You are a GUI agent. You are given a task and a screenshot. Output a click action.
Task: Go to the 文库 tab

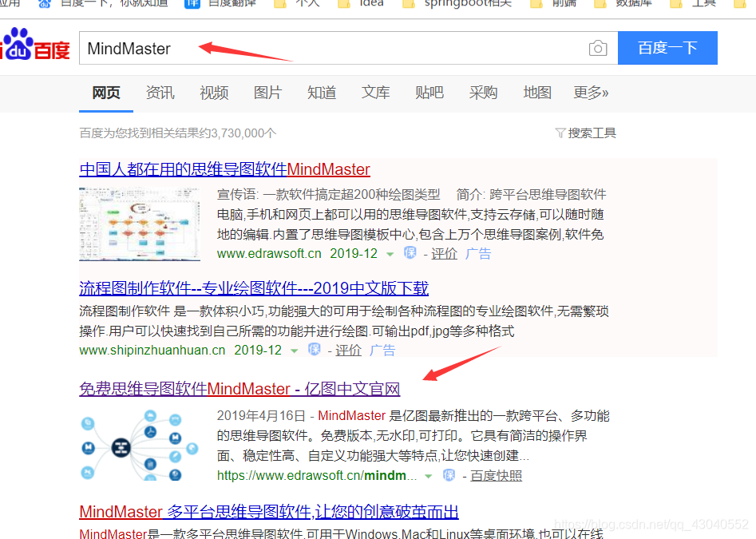[375, 93]
